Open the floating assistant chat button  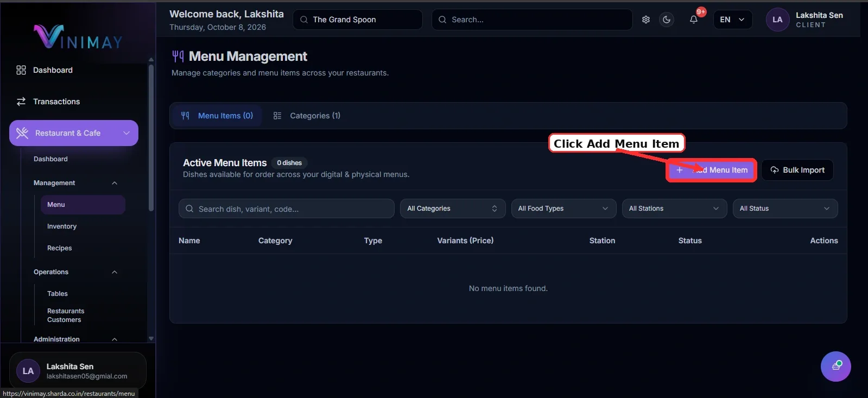coord(836,367)
